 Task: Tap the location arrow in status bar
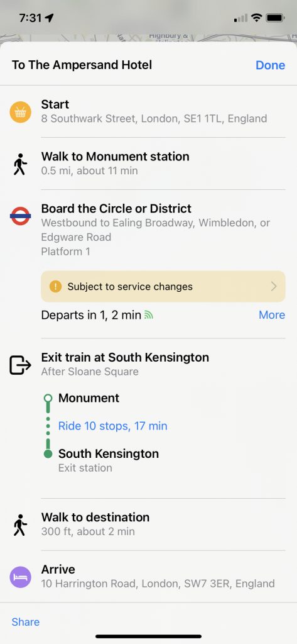[49, 18]
